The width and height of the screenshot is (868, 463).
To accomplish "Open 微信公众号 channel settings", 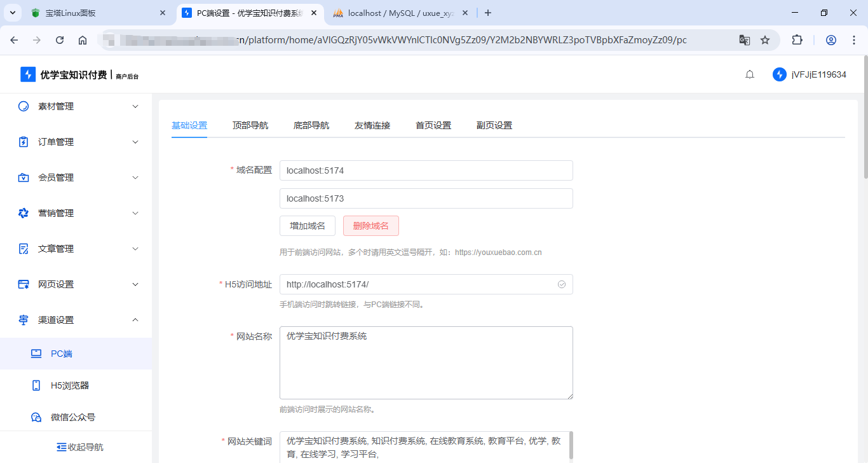I will (x=72, y=417).
